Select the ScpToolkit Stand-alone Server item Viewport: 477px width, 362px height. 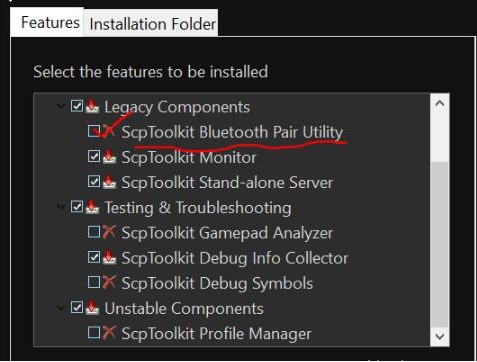pos(227,182)
